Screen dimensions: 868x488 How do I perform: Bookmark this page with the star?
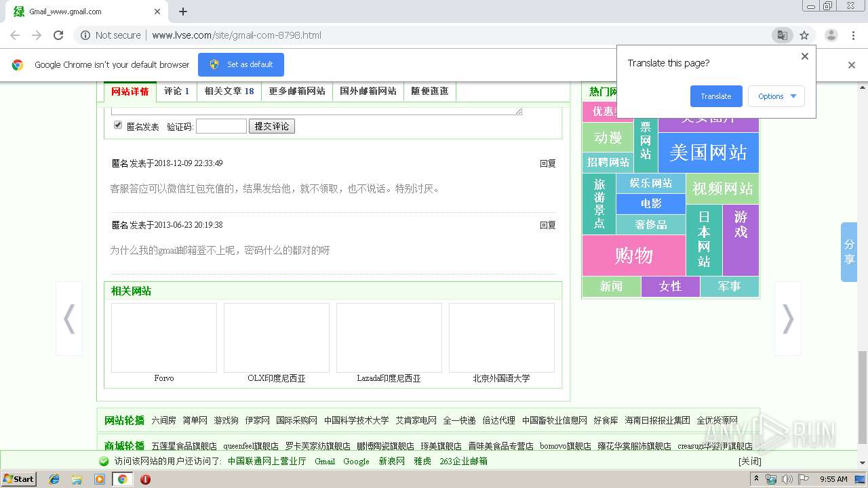tap(804, 35)
